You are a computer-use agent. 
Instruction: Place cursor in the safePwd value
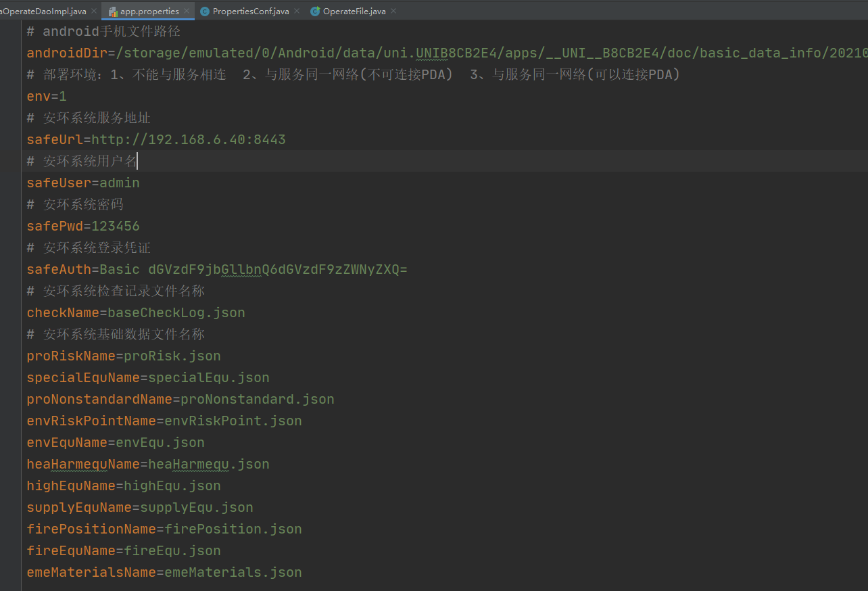pyautogui.click(x=115, y=226)
